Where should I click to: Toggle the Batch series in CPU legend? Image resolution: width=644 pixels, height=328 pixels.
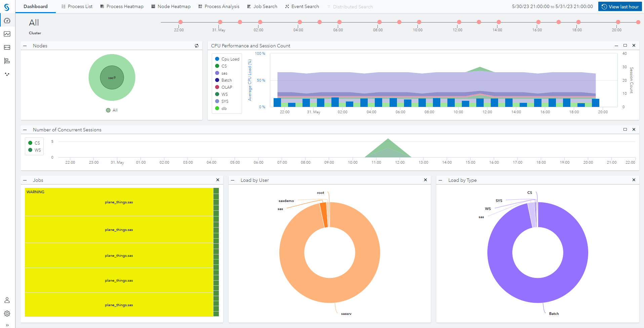224,80
